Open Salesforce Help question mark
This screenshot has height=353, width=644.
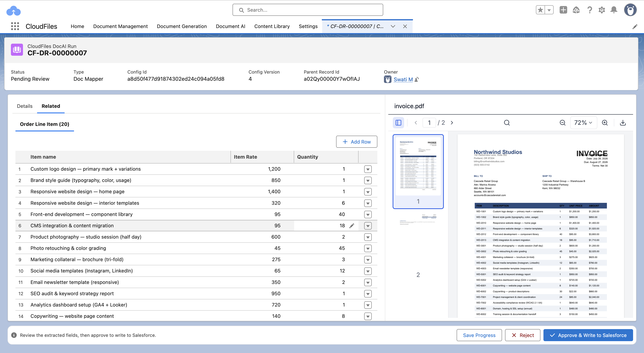click(590, 10)
